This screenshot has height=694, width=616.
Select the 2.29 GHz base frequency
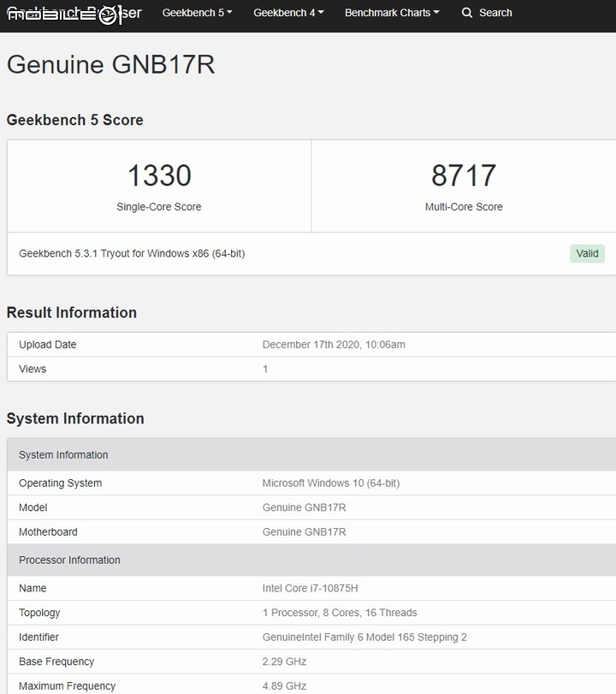click(x=284, y=661)
